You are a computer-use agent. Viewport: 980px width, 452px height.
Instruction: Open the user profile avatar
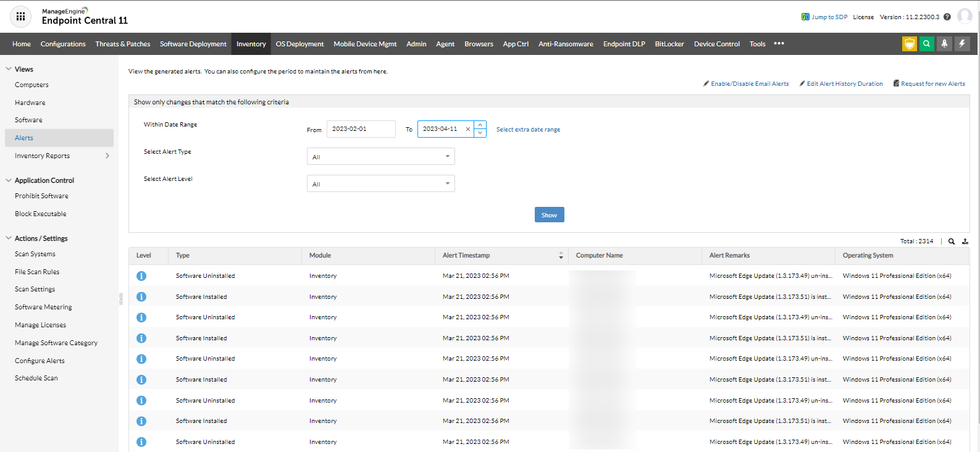tap(965, 16)
